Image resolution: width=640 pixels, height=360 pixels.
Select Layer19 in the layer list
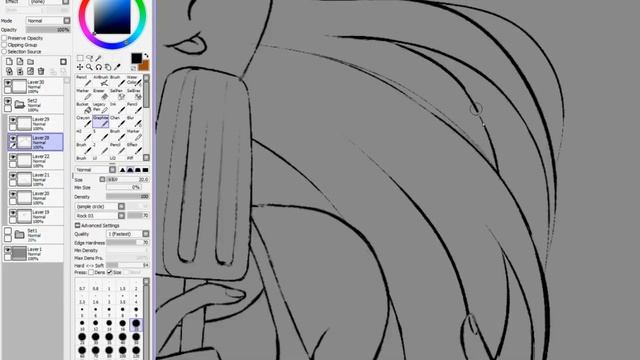tap(36, 216)
